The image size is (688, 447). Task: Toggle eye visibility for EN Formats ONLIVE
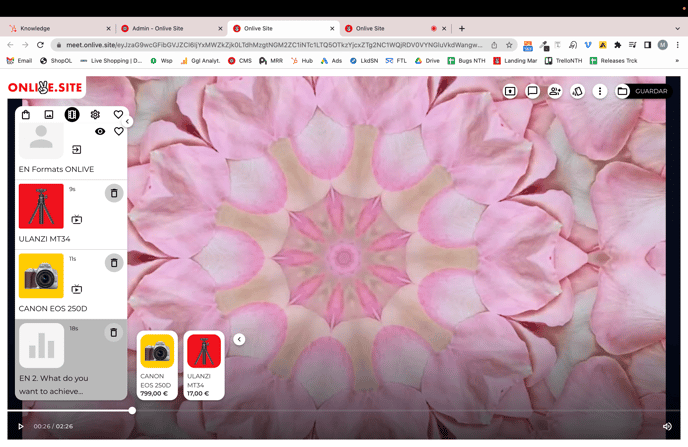pos(100,131)
